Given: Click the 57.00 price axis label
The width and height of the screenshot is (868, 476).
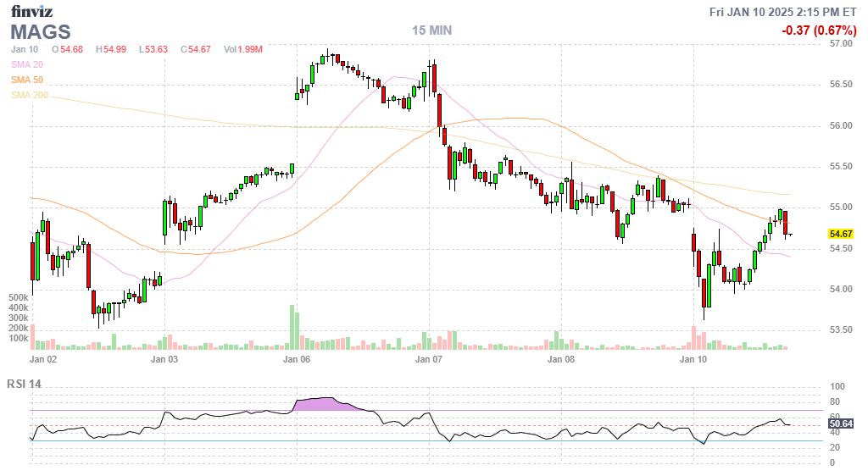Looking at the screenshot, I should pyautogui.click(x=840, y=43).
